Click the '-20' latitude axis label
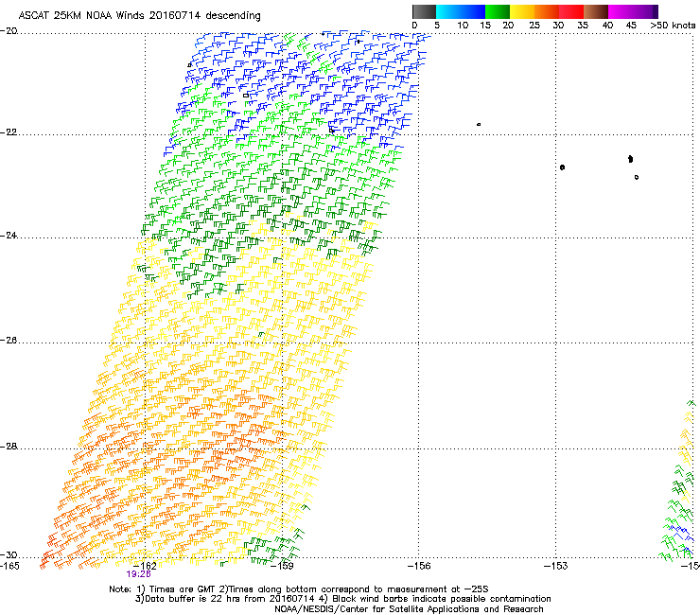 [9, 31]
